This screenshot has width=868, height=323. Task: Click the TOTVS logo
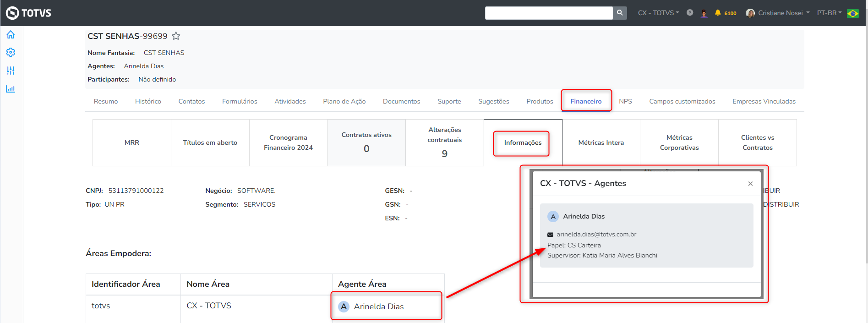tap(28, 13)
